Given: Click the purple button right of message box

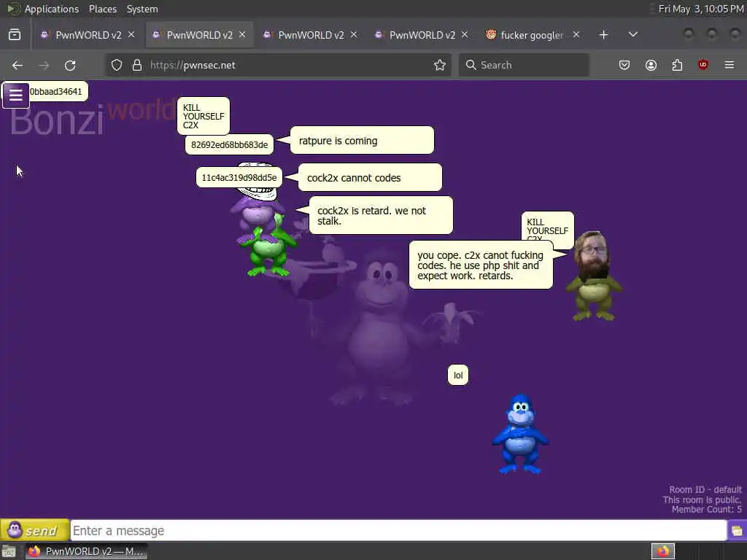Looking at the screenshot, I should (x=737, y=531).
